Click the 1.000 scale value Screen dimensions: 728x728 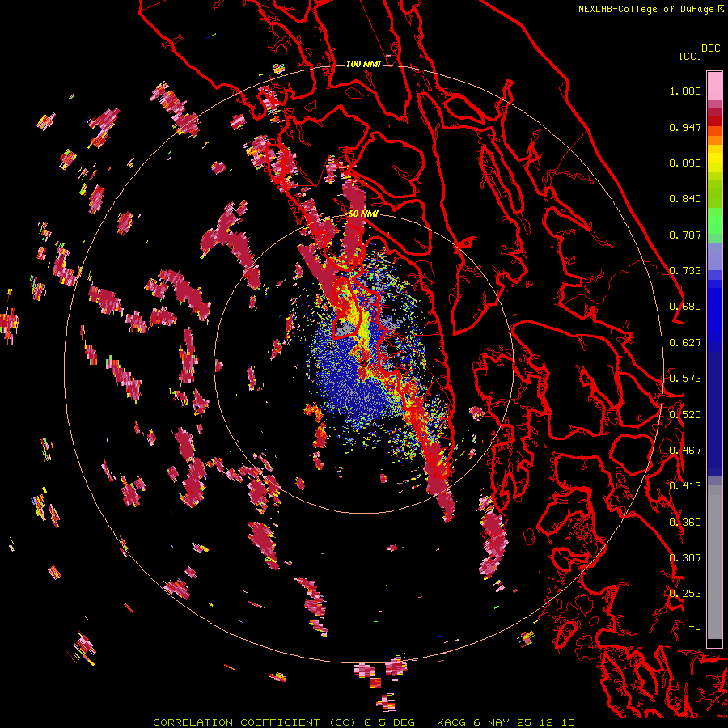(685, 91)
